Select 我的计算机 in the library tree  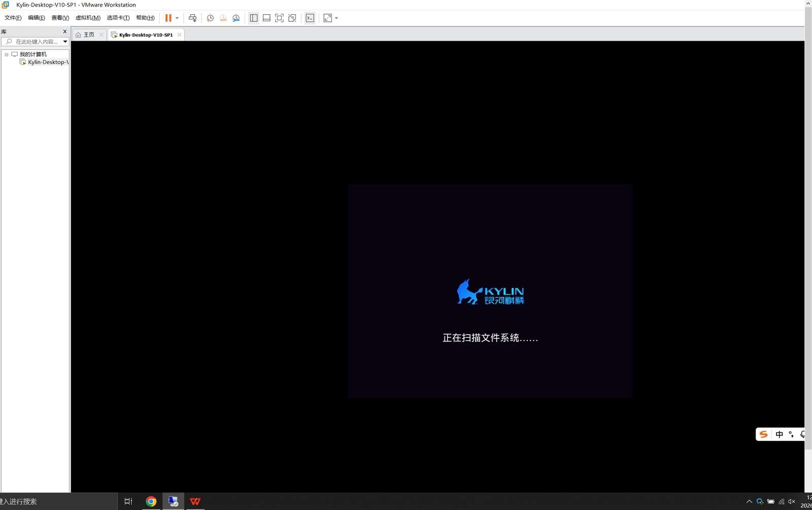[33, 54]
